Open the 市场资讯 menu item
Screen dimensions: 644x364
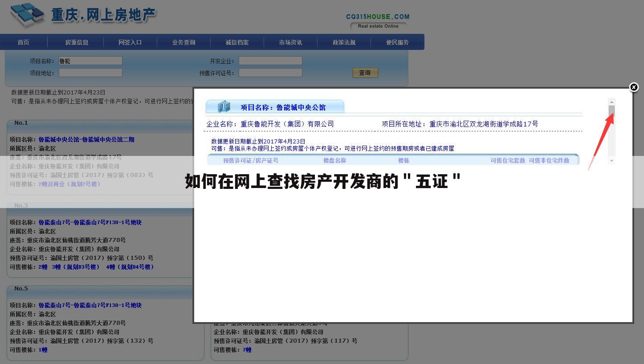[290, 42]
